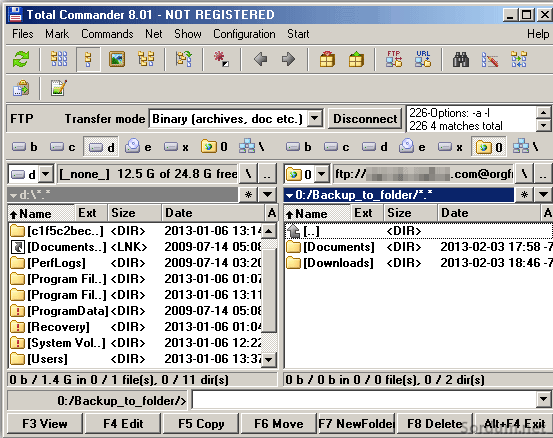Screen dimensions: 553x438
Task: Open the notepad edit icon
Action: pos(59,88)
